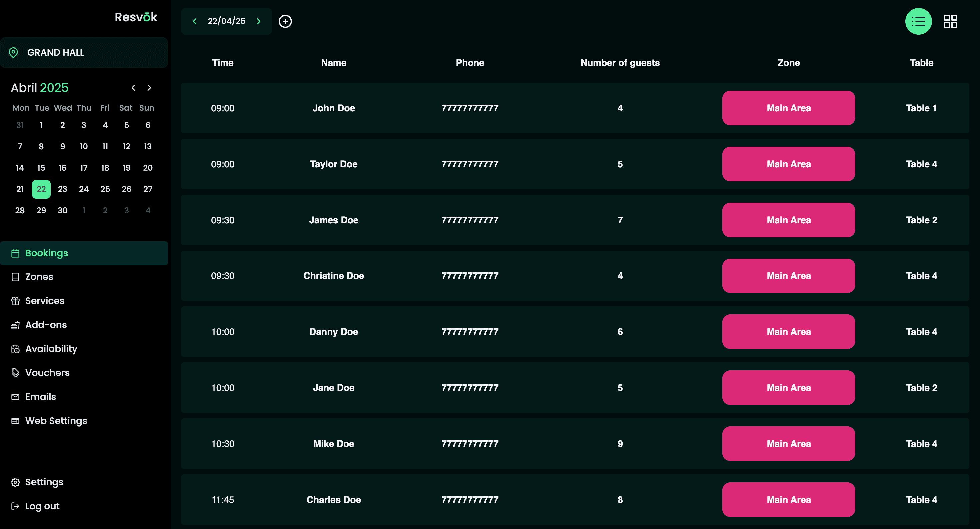Go to next day arrow
The height and width of the screenshot is (529, 980).
(x=259, y=21)
